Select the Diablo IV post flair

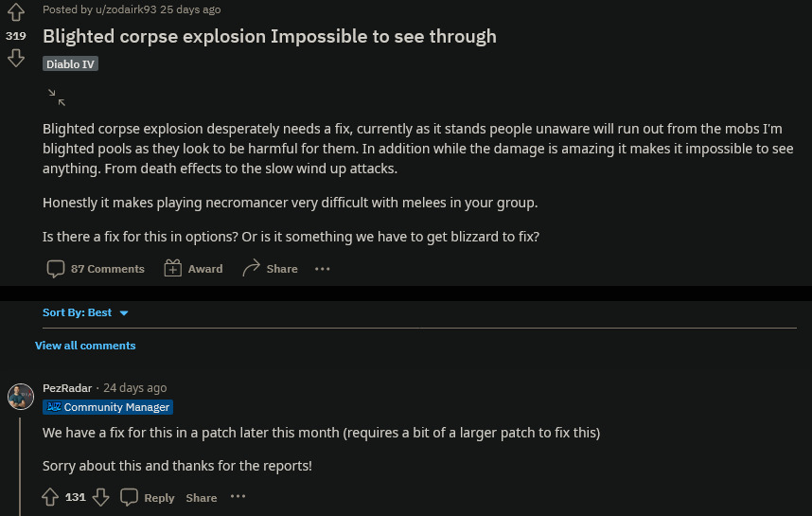(x=70, y=63)
